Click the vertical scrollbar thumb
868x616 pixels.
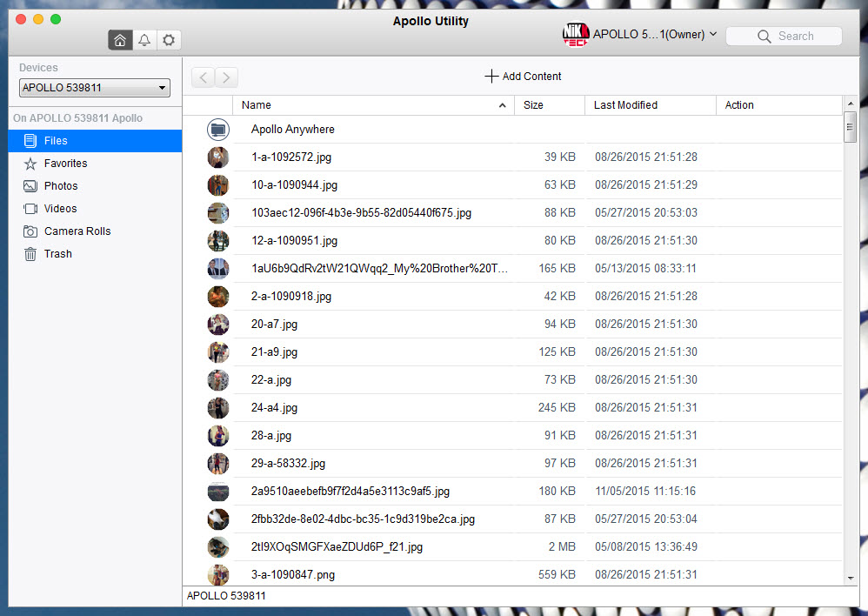coord(851,127)
